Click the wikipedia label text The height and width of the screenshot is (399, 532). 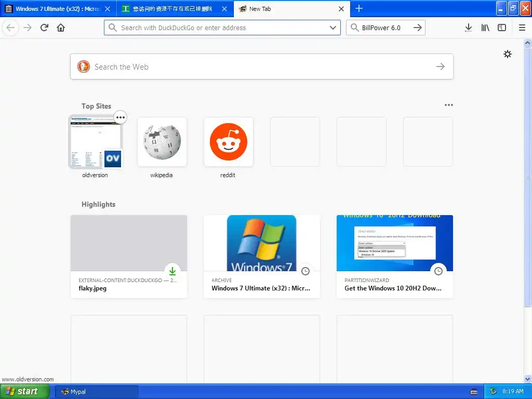162,175
